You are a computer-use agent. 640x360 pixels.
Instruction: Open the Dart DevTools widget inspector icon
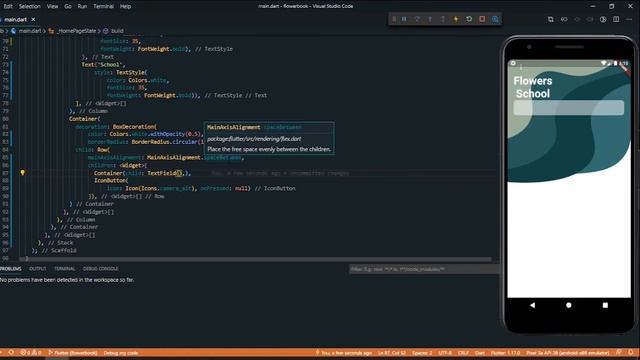pyautogui.click(x=495, y=19)
